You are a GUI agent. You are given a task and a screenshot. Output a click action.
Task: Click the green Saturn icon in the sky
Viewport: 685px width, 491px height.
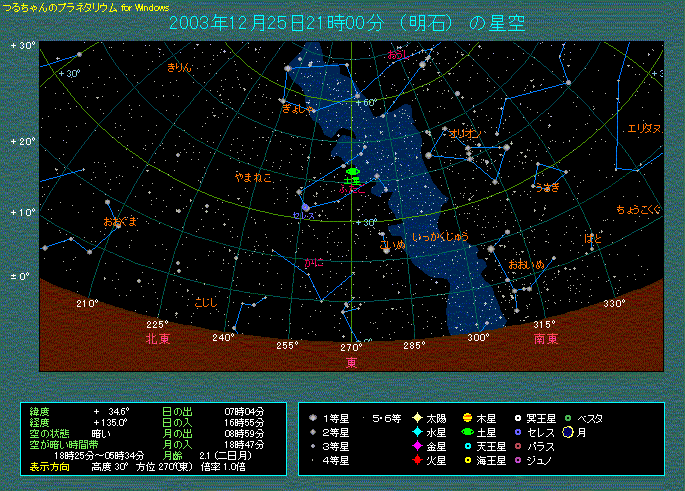click(x=351, y=171)
